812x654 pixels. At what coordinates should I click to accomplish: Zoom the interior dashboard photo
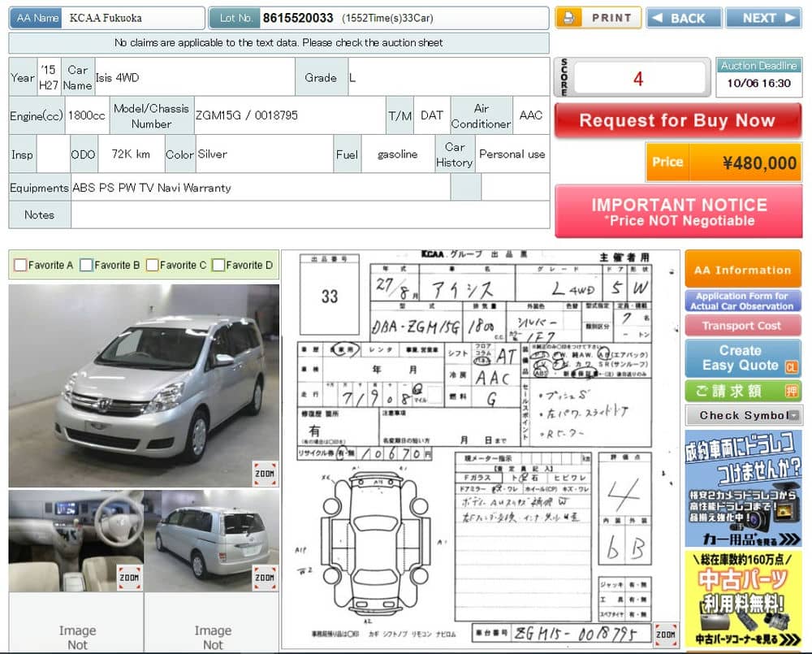(129, 578)
